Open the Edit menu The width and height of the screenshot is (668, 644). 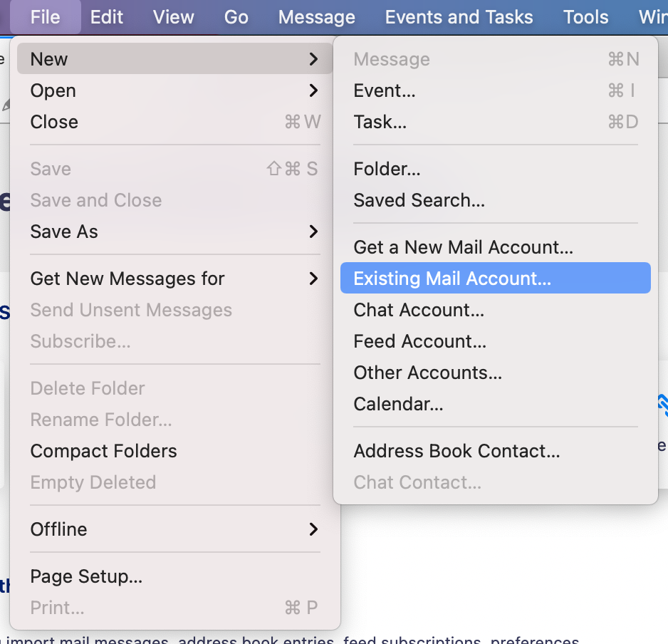[x=107, y=17]
